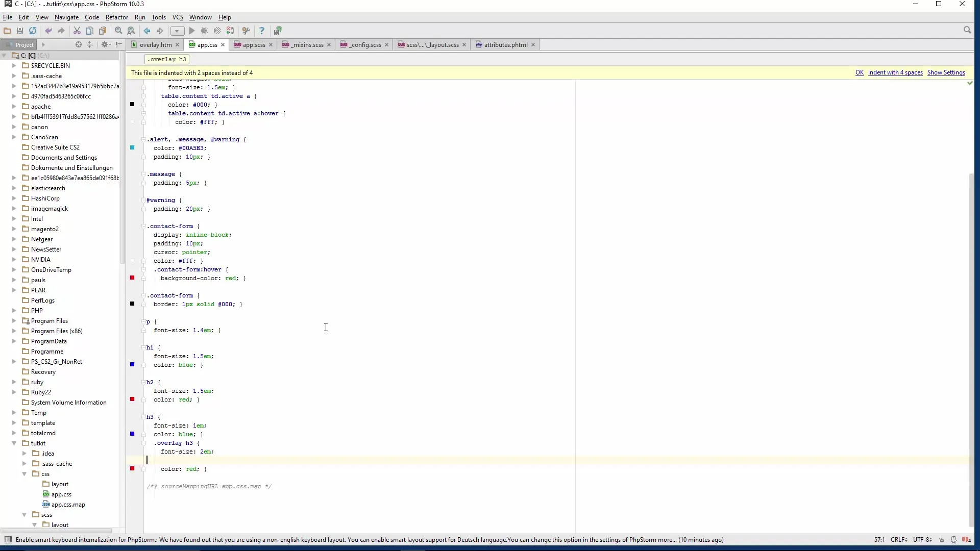980x551 pixels.
Task: Switch to the attributes.phtml tab
Action: pos(506,44)
